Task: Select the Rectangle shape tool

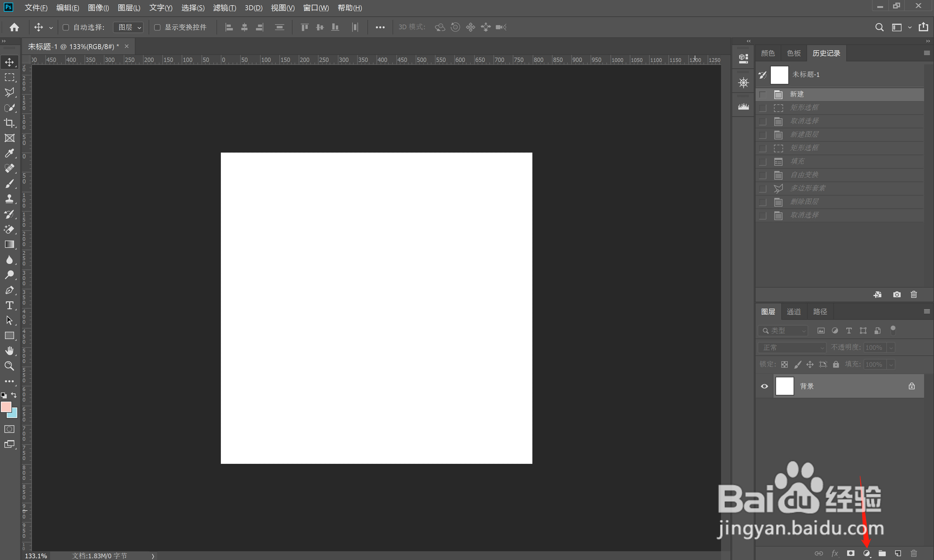Action: tap(9, 336)
